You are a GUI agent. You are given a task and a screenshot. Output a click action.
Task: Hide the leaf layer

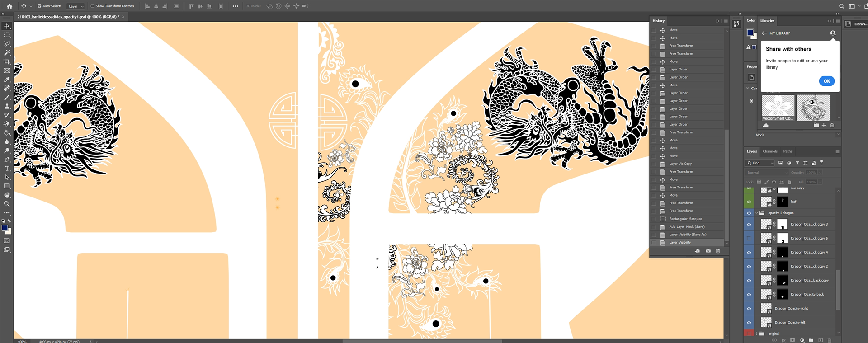749,202
